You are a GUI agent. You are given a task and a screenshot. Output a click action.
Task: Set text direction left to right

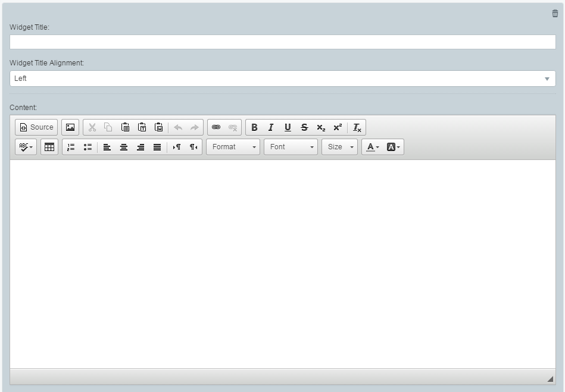click(177, 147)
